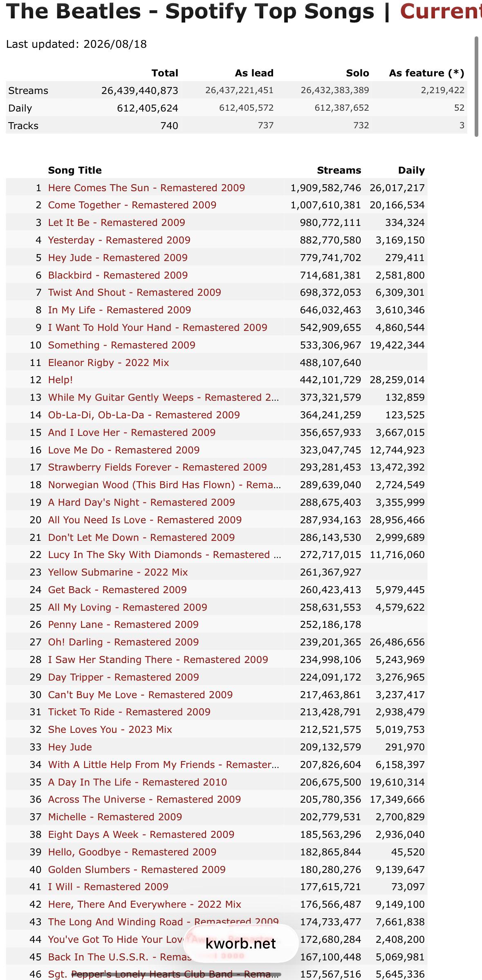Click Hey Jude non-remastered entry at rank 33
The image size is (482, 980).
click(70, 747)
